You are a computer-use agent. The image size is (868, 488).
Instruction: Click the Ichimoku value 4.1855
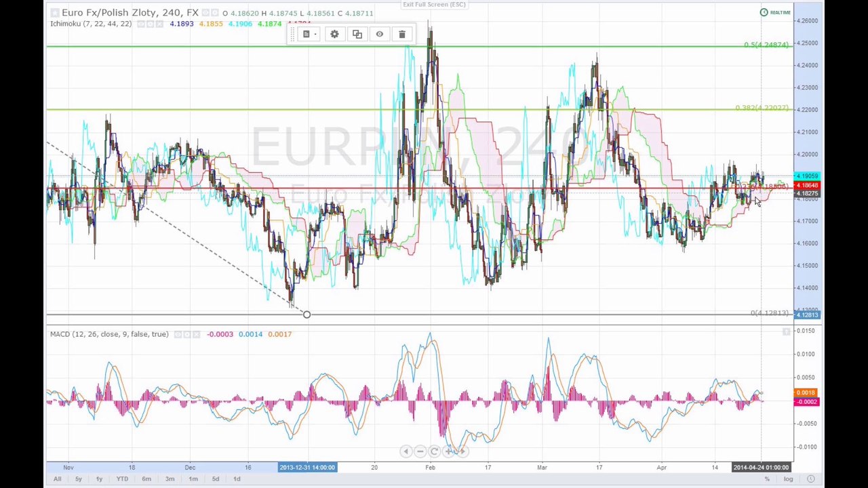tap(211, 24)
